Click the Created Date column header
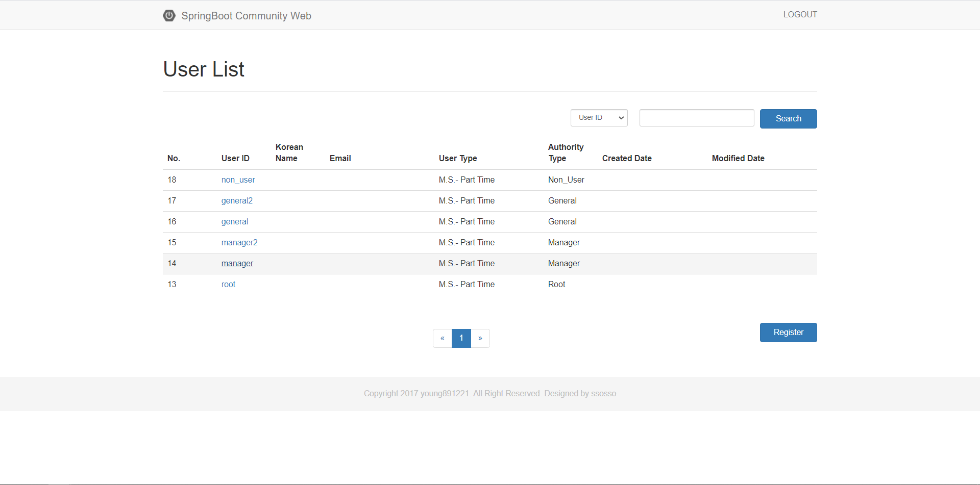Viewport: 980px width, 485px height. (627, 159)
